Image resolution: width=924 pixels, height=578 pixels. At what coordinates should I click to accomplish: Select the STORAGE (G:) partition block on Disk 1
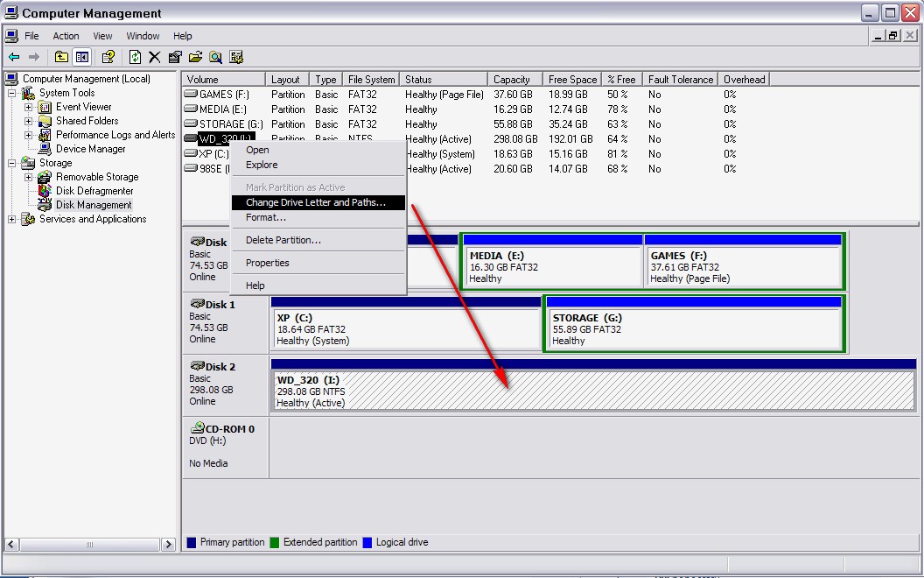[694, 324]
